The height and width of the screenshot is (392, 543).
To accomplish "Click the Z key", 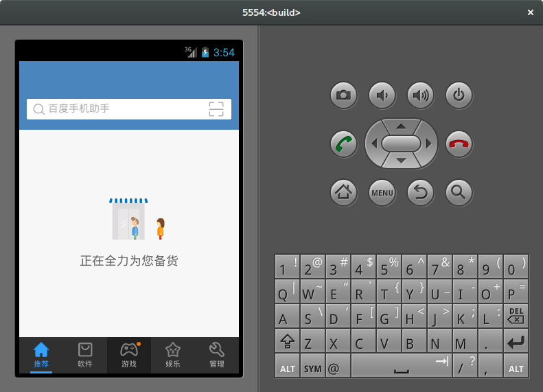I will 313,341.
